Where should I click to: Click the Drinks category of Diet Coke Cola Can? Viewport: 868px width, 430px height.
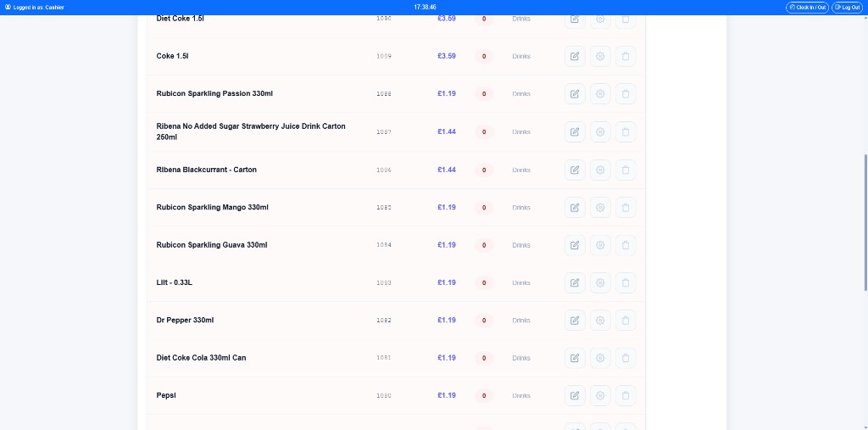click(x=521, y=358)
